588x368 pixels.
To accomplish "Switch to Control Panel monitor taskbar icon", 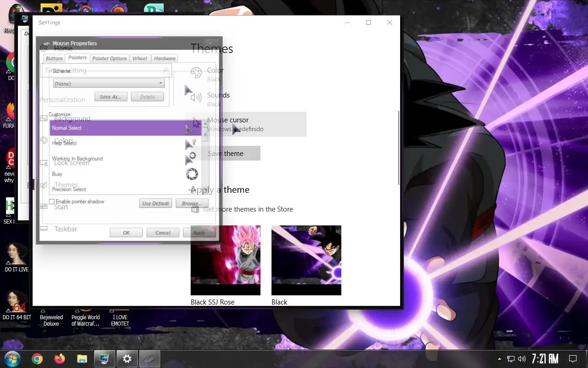I will pyautogui.click(x=104, y=359).
